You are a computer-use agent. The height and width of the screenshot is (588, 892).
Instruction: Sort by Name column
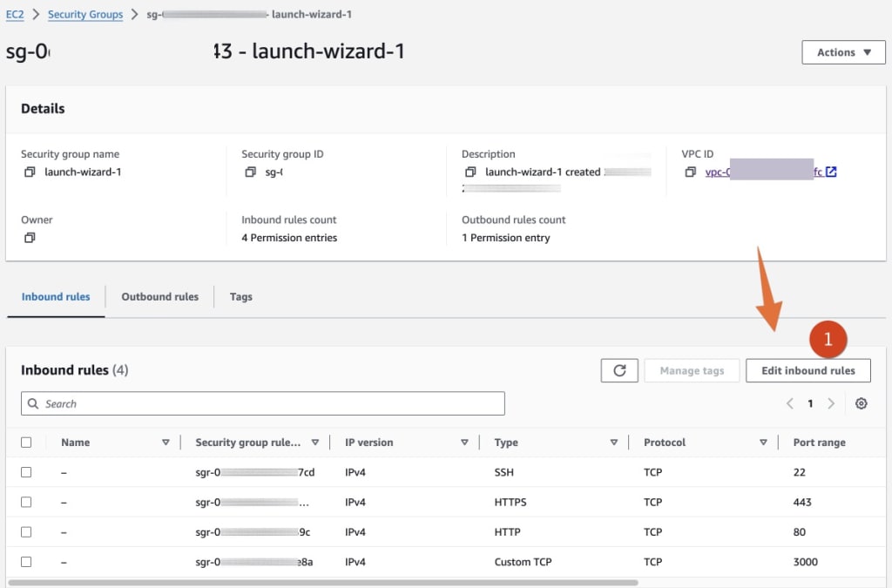(166, 443)
